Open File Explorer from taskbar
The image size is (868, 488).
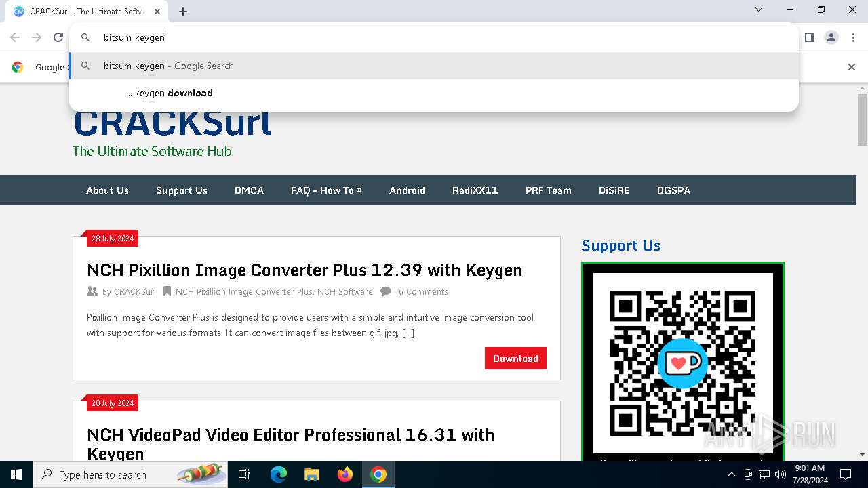pyautogui.click(x=311, y=474)
